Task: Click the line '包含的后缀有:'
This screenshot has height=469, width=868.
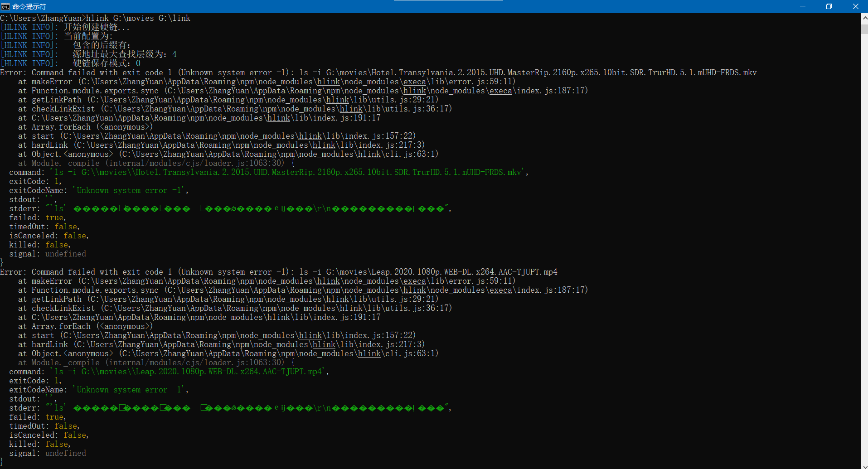Action: pyautogui.click(x=102, y=45)
